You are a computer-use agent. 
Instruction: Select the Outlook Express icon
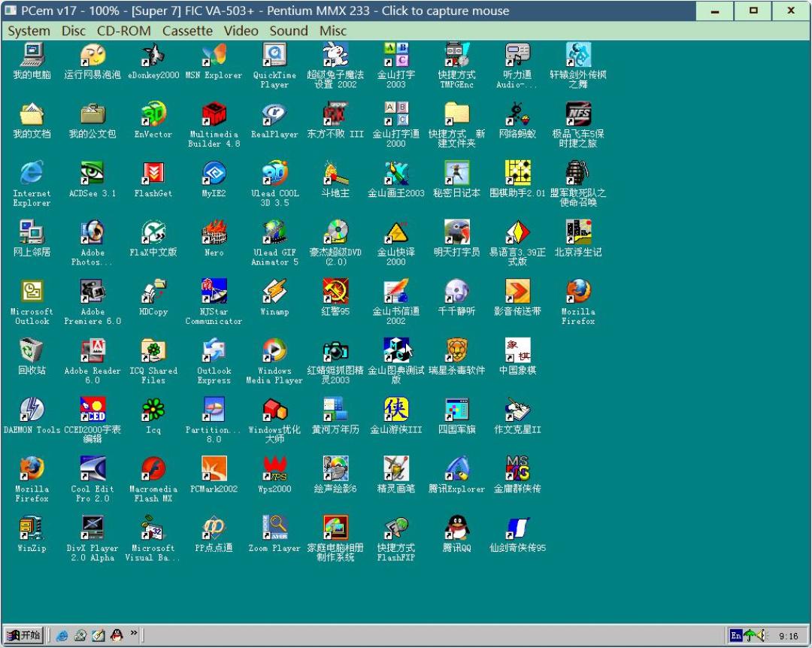click(x=214, y=362)
